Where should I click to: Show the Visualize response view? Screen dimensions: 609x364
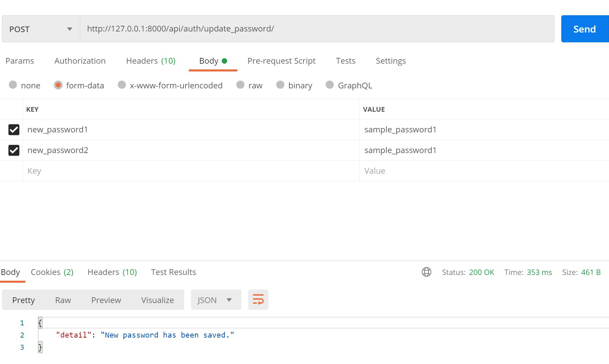tap(157, 300)
